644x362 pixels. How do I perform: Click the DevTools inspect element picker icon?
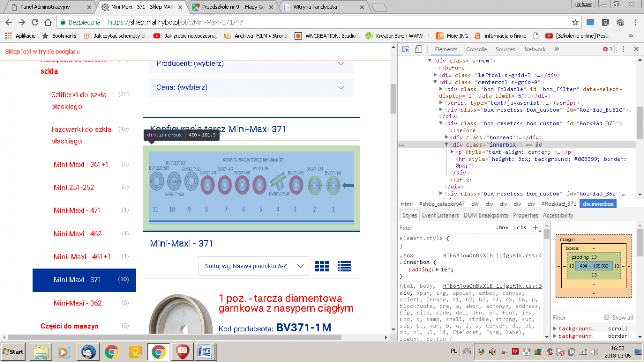(x=406, y=49)
